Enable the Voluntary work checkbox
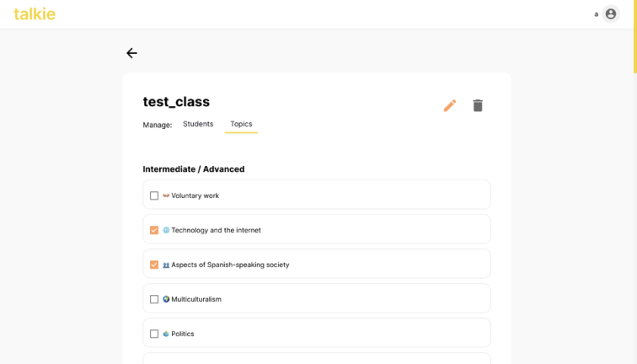Screen dimensions: 637x364 [x=154, y=195]
